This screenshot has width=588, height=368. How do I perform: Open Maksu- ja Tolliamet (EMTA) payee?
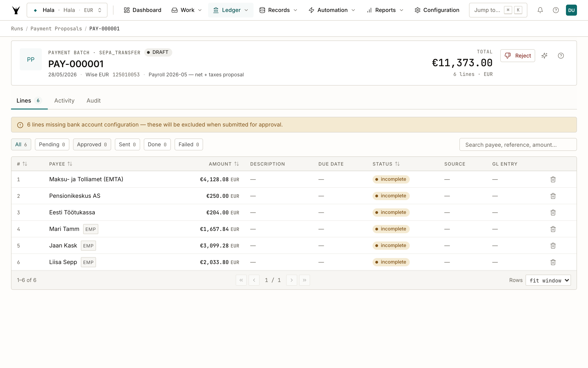point(86,179)
